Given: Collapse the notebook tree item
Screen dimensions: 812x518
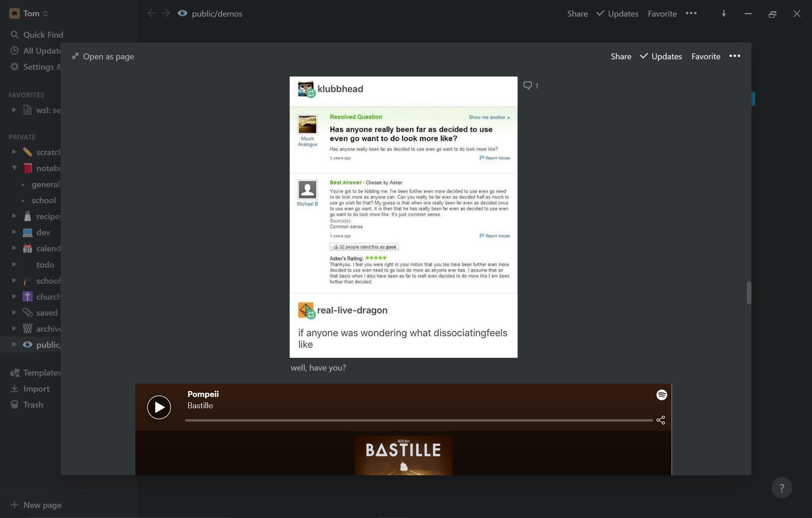Looking at the screenshot, I should click(x=14, y=168).
